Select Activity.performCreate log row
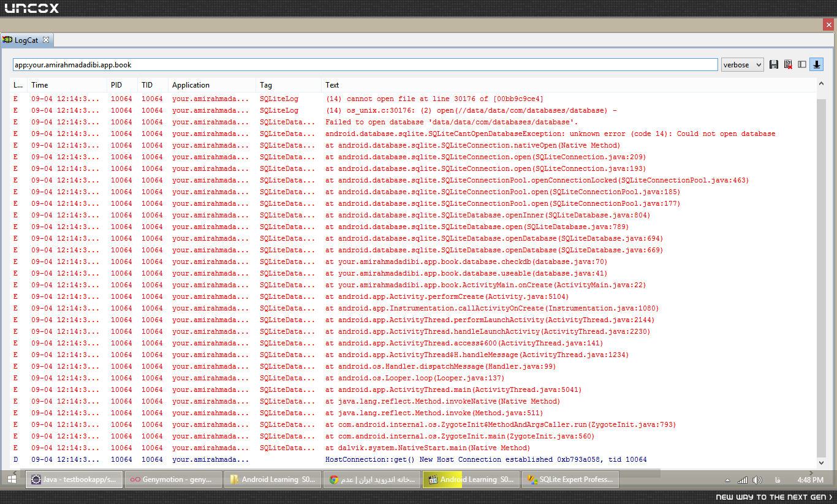The width and height of the screenshot is (837, 504). pyautogui.click(x=414, y=296)
